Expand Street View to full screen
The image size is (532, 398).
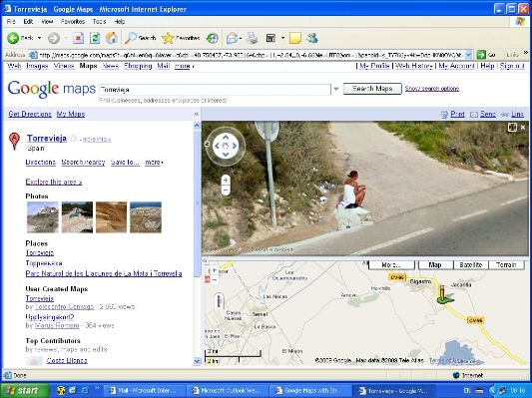pos(512,127)
